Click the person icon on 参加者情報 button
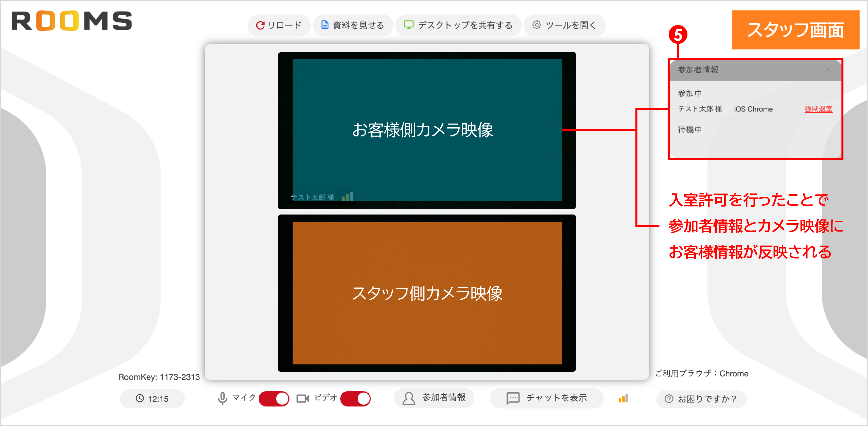Screen dimensions: 868x426 408,398
